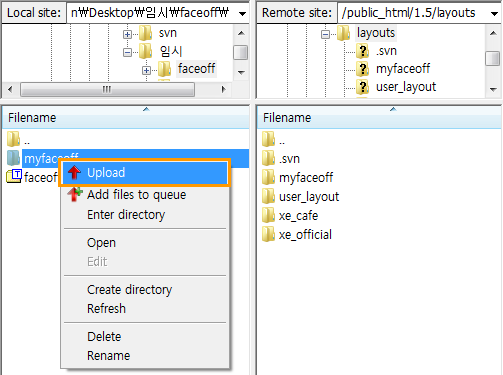Collapse the layouts folder in remote tree

pos(325,34)
